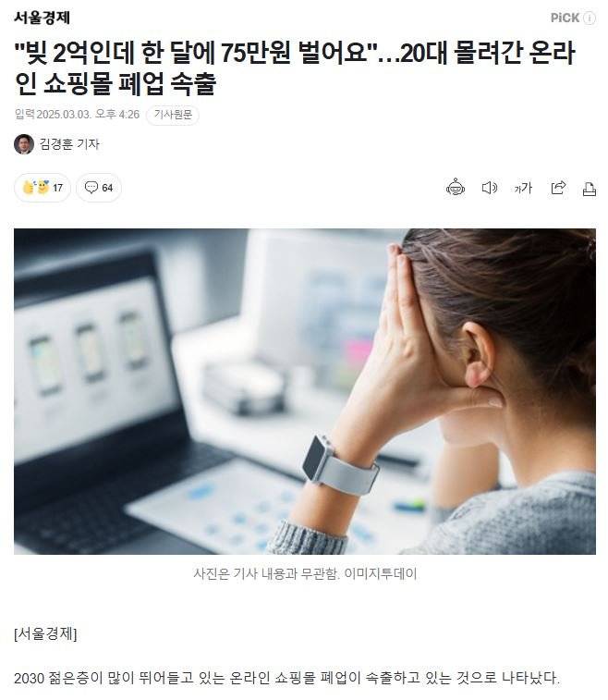This screenshot has height=700, width=608.
Task: Change font size with 가가 icon
Action: (523, 188)
